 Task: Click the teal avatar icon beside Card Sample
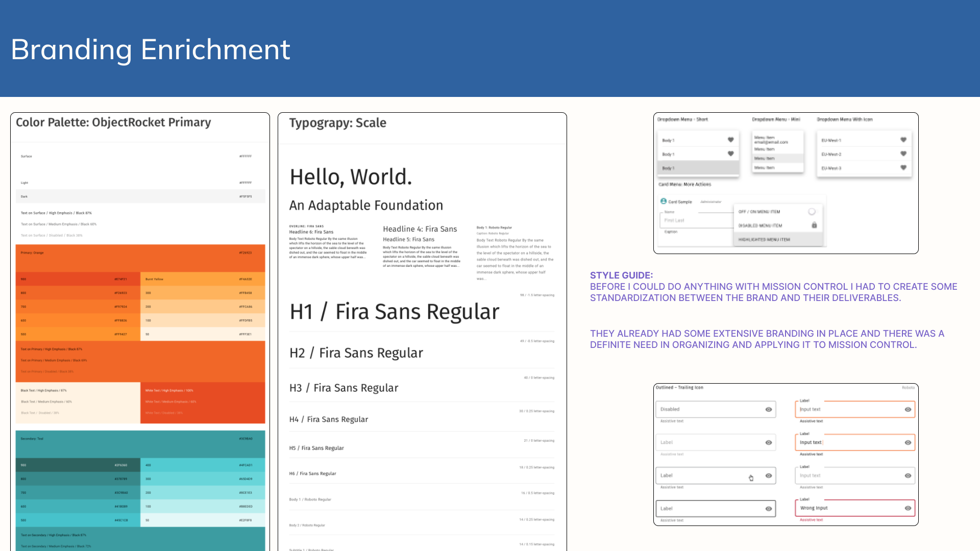pos(664,201)
